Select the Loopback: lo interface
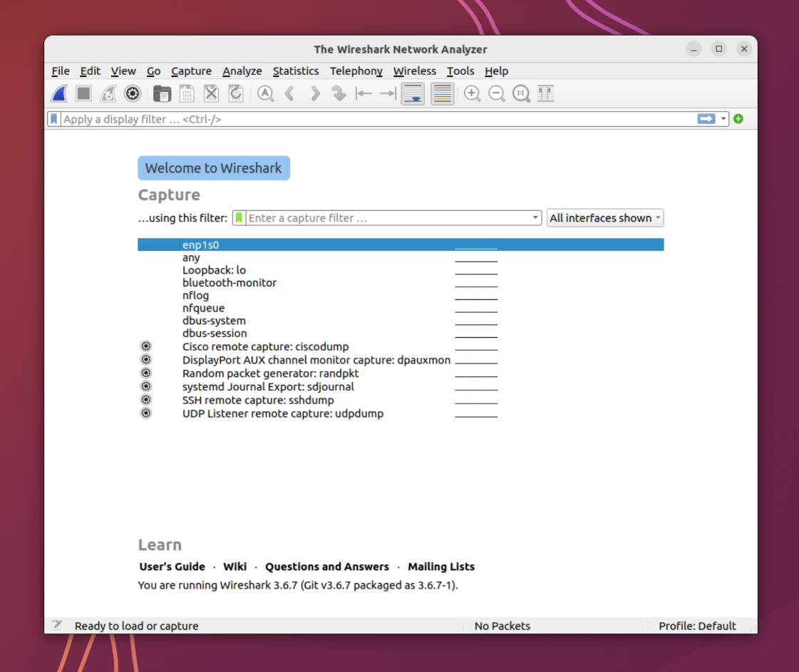799x672 pixels. click(x=401, y=270)
